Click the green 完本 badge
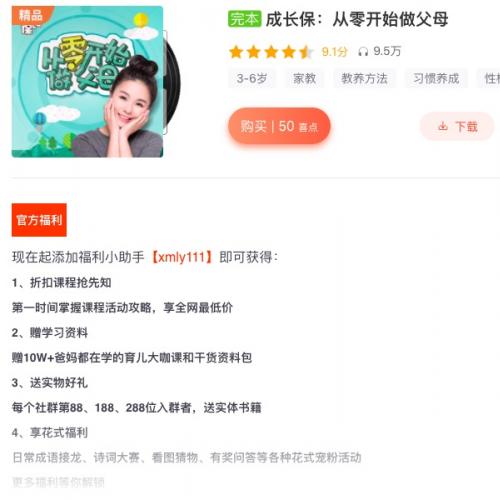Image resolution: width=500 pixels, height=500 pixels. pyautogui.click(x=244, y=19)
